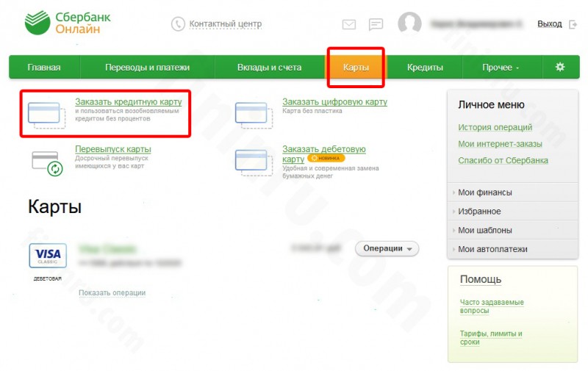Click the logout door icon by Выход

(x=573, y=24)
